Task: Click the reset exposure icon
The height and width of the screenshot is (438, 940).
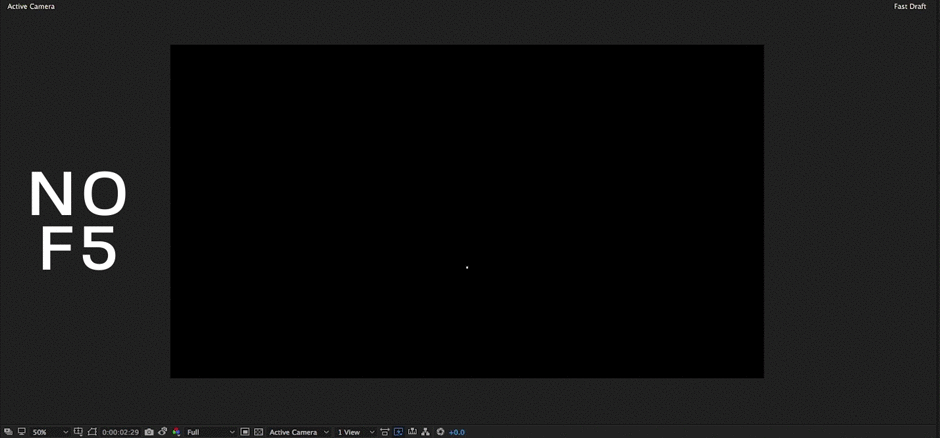Action: (440, 431)
